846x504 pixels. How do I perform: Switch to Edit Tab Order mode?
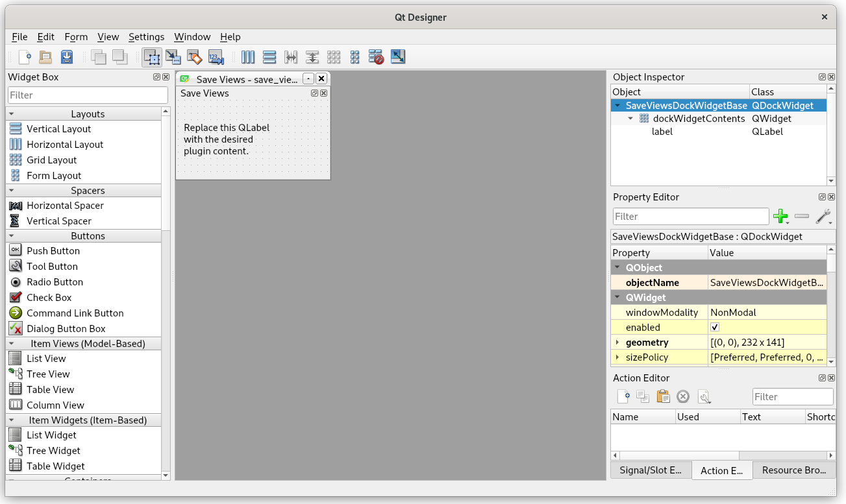pyautogui.click(x=216, y=57)
